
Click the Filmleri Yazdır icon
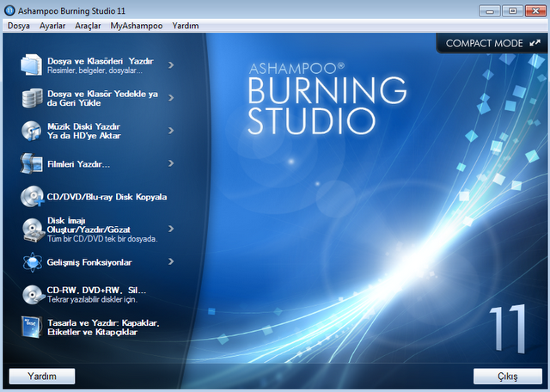pyautogui.click(x=31, y=163)
